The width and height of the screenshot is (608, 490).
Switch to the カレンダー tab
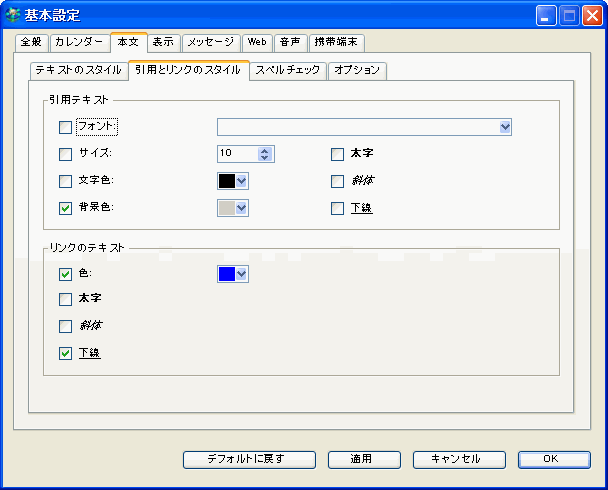78,42
